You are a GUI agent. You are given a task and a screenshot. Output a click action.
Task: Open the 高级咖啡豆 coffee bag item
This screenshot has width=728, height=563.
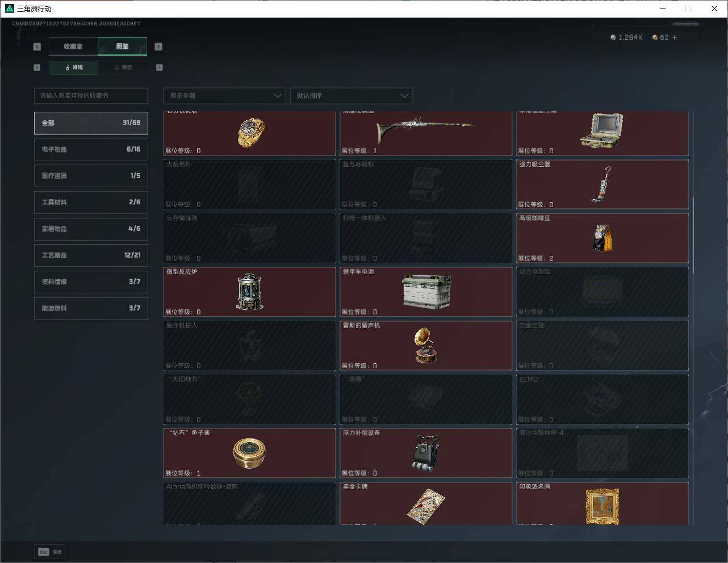coord(603,238)
